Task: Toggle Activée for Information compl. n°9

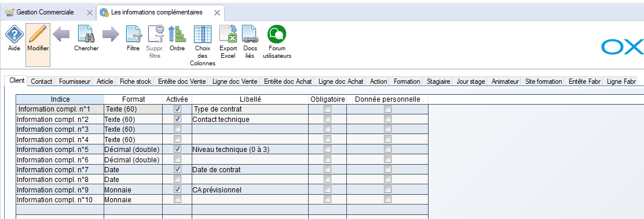Action: [177, 189]
